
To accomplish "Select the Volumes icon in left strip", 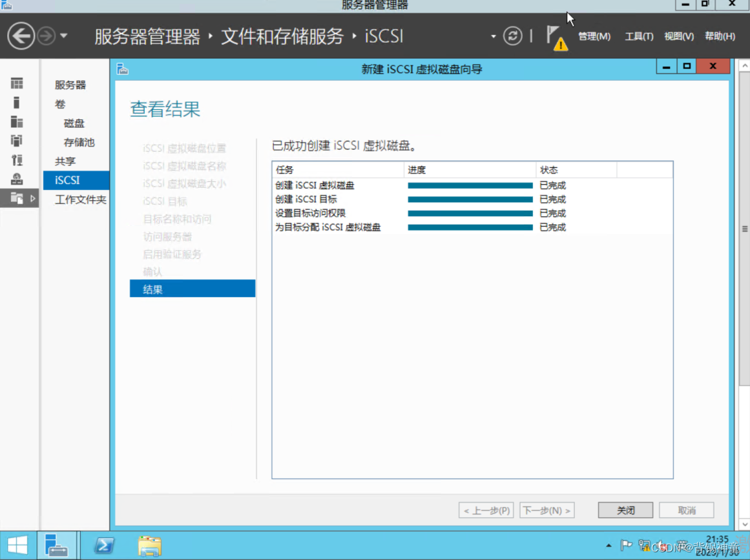I will (16, 103).
